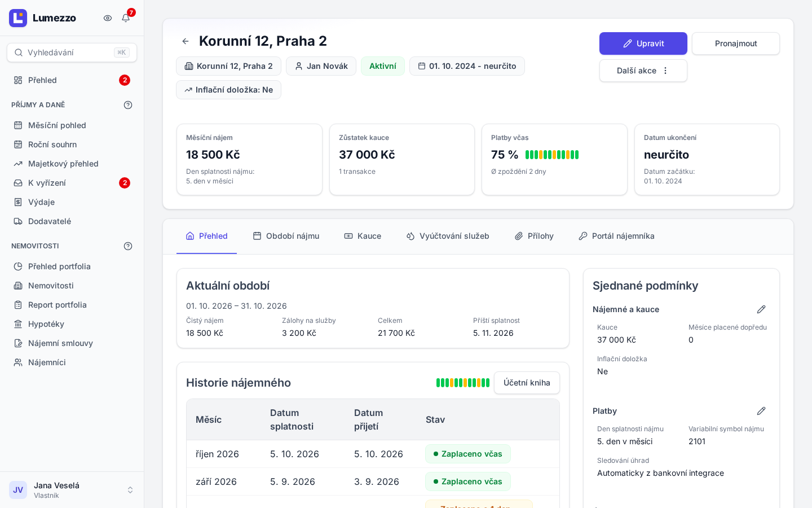812x508 pixels.
Task: Edit Nájemné a kauce with pencil icon
Action: coord(761,309)
